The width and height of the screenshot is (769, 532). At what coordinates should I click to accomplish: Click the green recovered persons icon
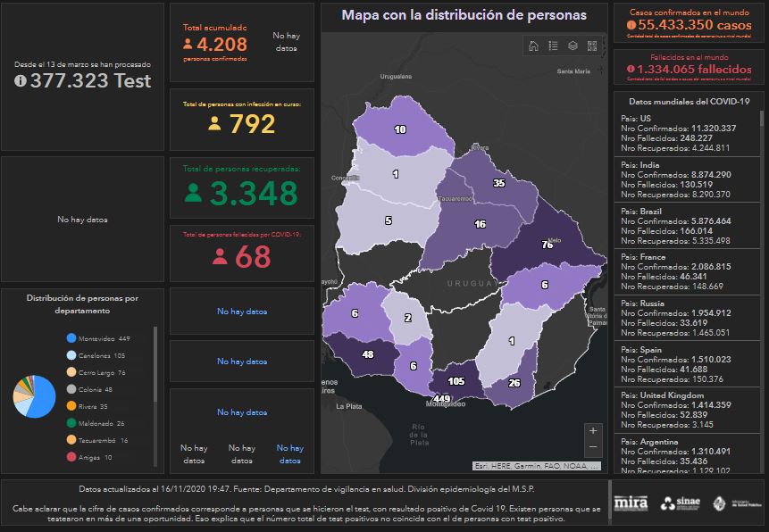[192, 193]
